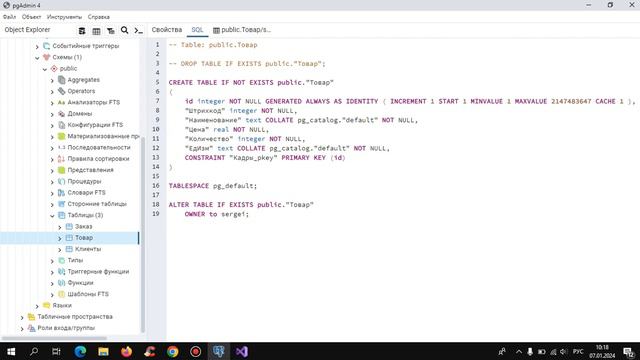Click the РУС language indicator in tray
The height and width of the screenshot is (360, 640).
tap(578, 351)
